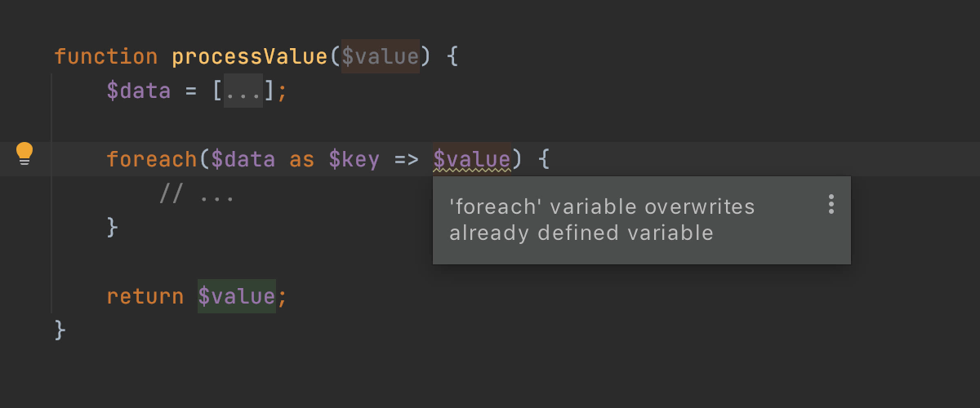980x408 pixels.
Task: Click the $value parameter in function signature
Action: [381, 56]
